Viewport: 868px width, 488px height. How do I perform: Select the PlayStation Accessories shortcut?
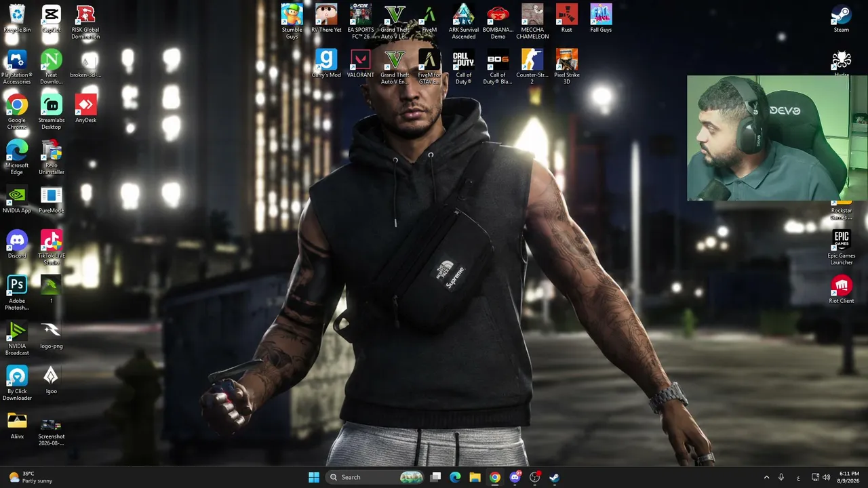(17, 68)
